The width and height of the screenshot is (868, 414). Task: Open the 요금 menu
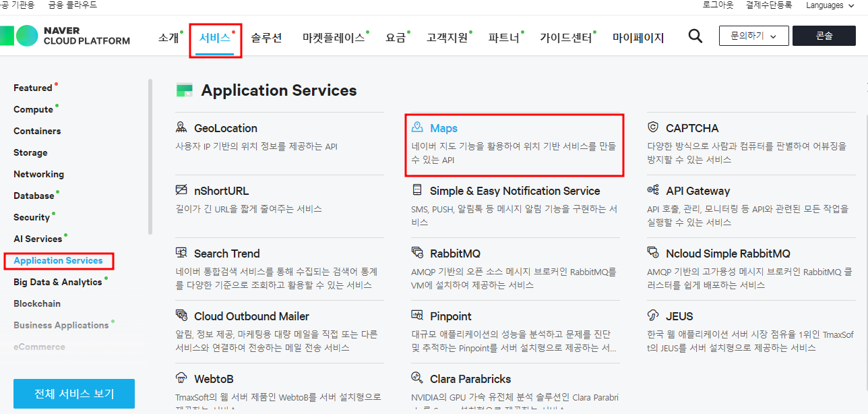coord(396,38)
